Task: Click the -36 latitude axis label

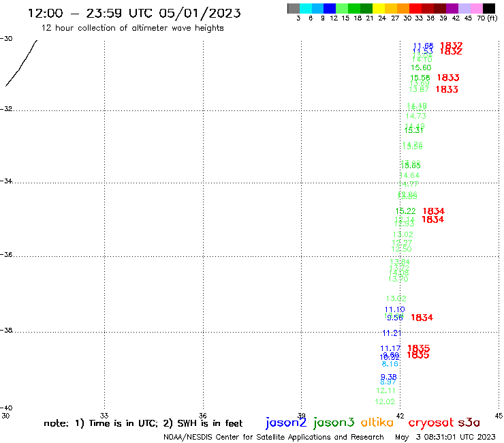Action: (x=6, y=254)
